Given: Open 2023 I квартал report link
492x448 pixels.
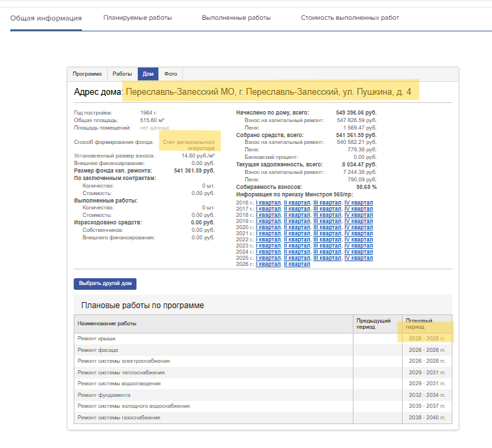Looking at the screenshot, I should pos(268,245).
